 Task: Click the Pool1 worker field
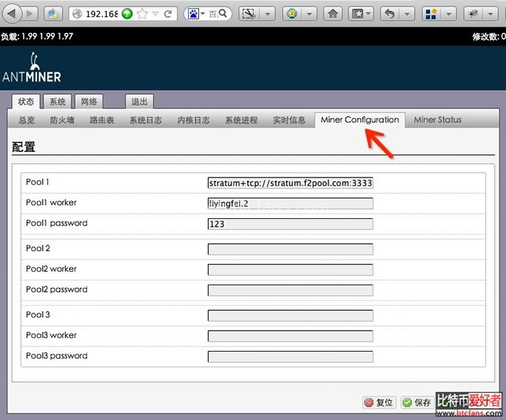point(291,203)
